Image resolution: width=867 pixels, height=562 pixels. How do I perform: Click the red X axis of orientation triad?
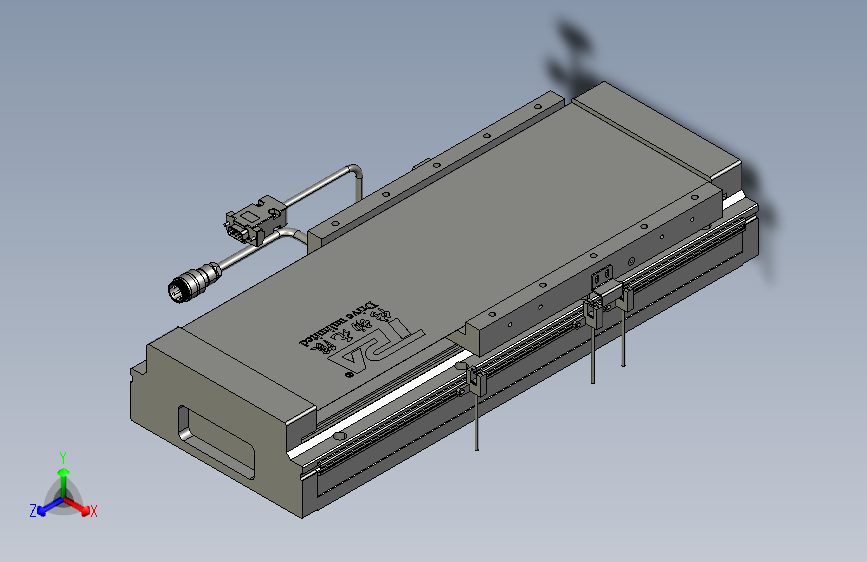tap(80, 507)
